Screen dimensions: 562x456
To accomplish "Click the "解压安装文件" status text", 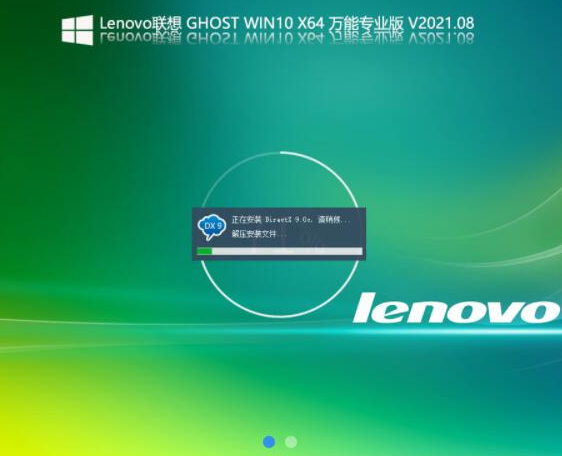I will pyautogui.click(x=254, y=234).
